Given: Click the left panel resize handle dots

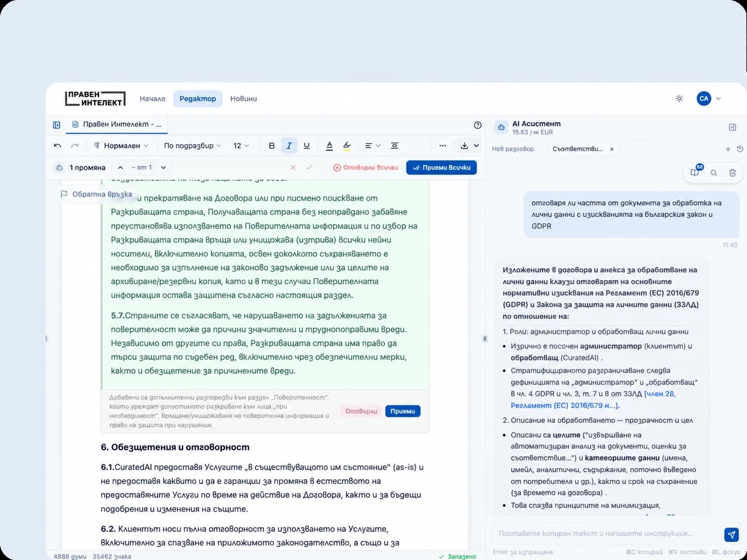Looking at the screenshot, I should [x=46, y=339].
